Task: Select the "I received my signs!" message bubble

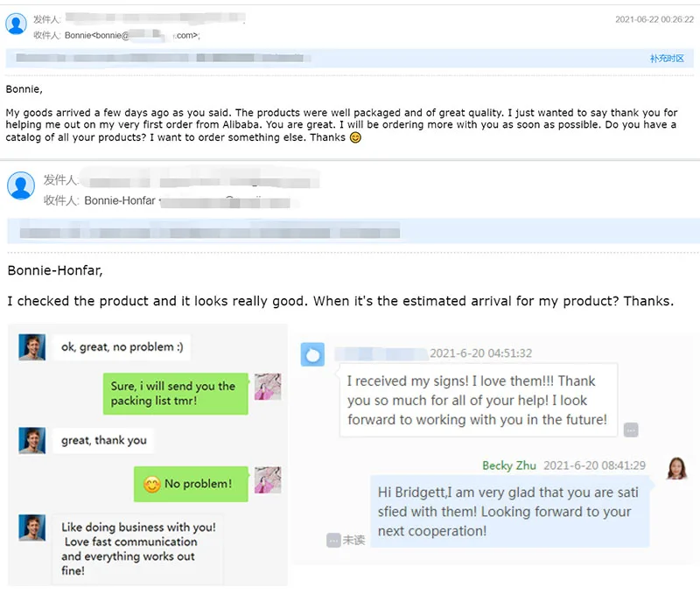Action: (478, 400)
